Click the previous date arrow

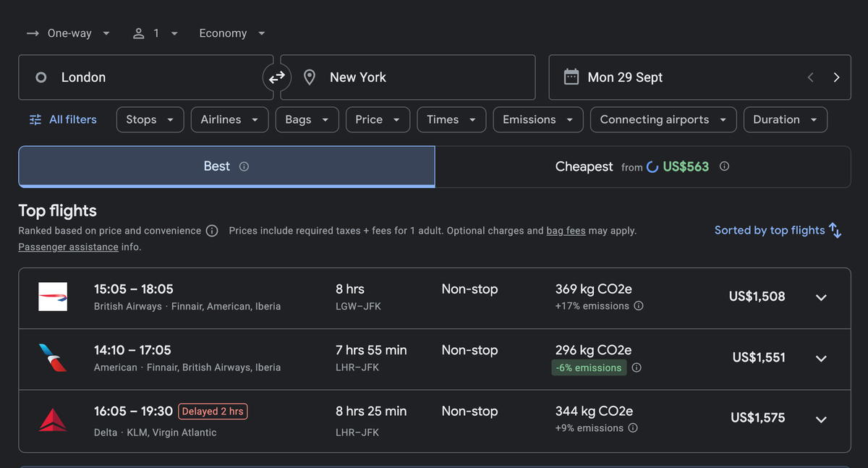click(811, 77)
